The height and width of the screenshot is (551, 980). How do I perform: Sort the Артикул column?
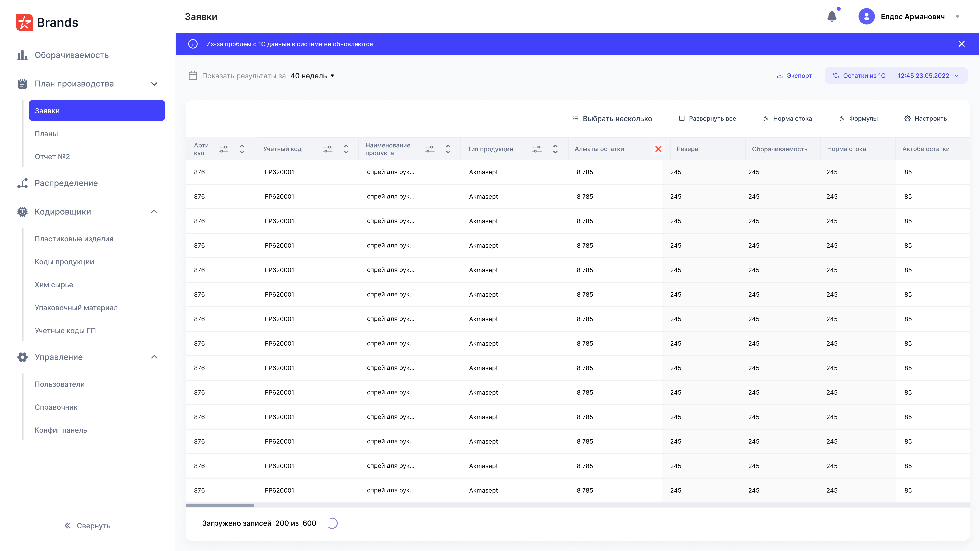click(x=242, y=149)
